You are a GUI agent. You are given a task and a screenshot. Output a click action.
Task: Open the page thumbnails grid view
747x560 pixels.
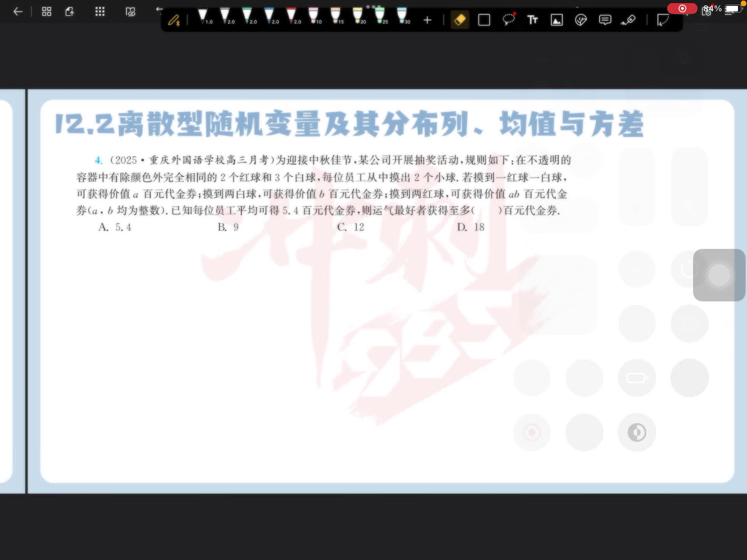click(47, 12)
